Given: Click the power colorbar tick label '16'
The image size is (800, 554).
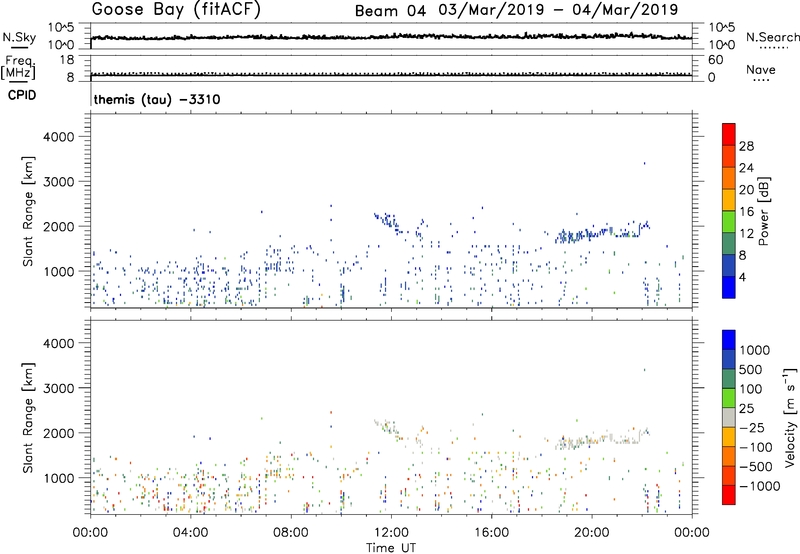Looking at the screenshot, I should [746, 212].
